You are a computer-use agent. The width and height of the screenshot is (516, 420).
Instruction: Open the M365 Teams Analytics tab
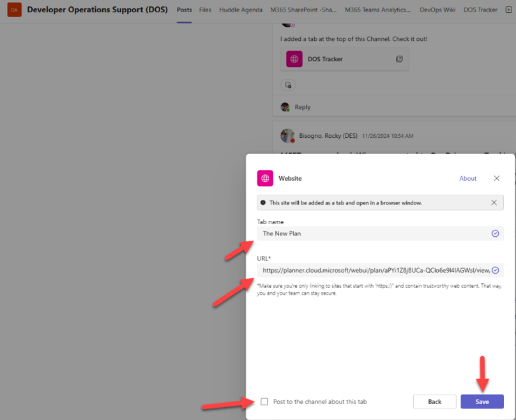point(377,10)
